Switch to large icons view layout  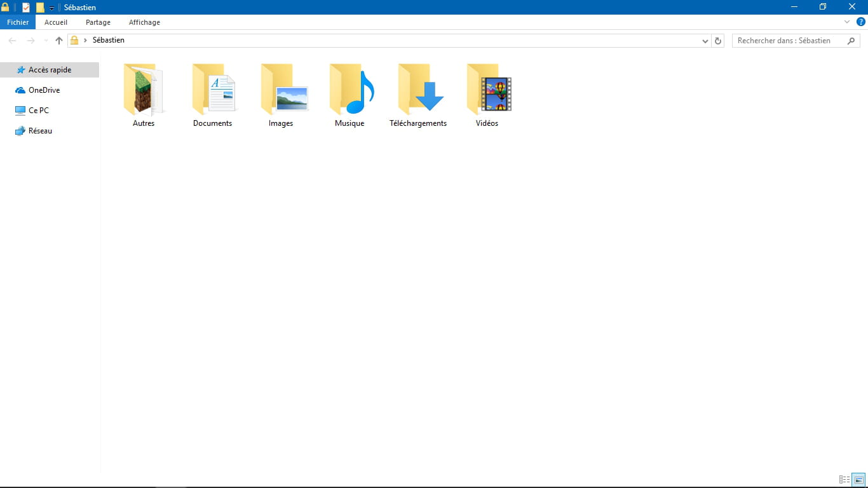[858, 480]
